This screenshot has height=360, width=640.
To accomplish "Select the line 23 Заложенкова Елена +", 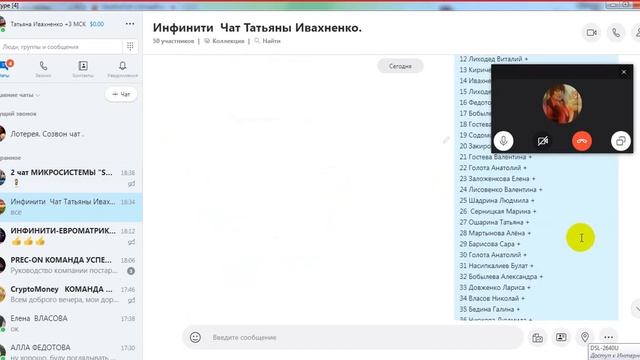I will click(x=497, y=179).
